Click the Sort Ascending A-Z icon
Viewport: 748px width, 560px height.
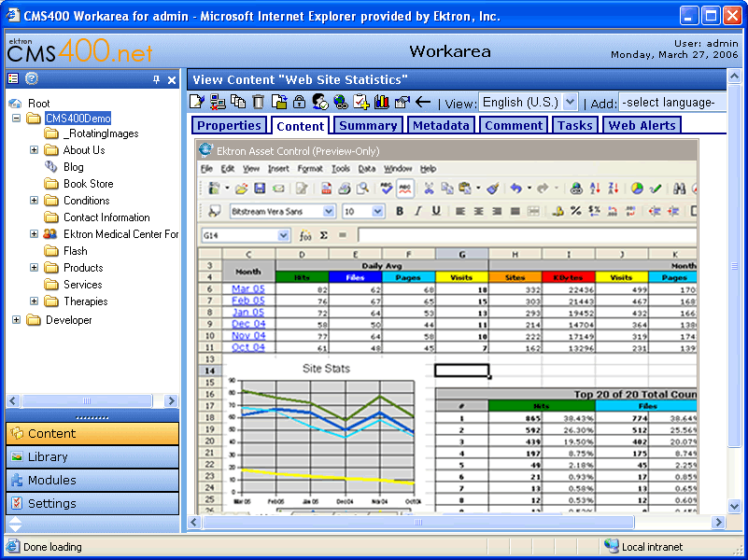click(595, 189)
